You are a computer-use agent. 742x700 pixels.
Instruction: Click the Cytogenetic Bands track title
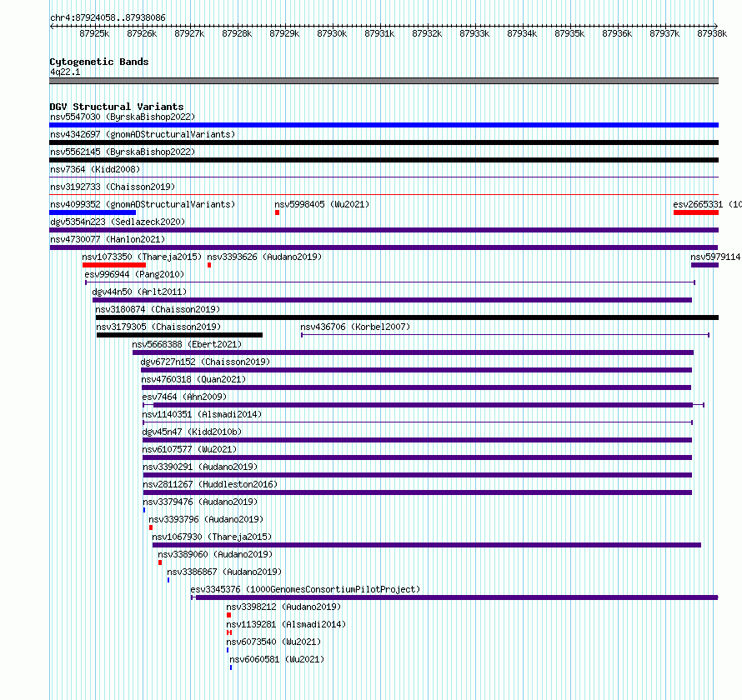99,62
